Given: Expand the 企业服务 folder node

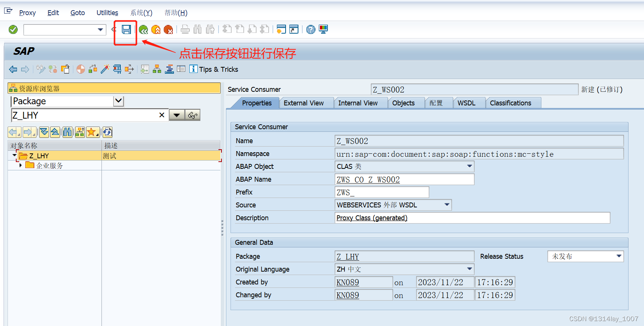Looking at the screenshot, I should (20, 165).
